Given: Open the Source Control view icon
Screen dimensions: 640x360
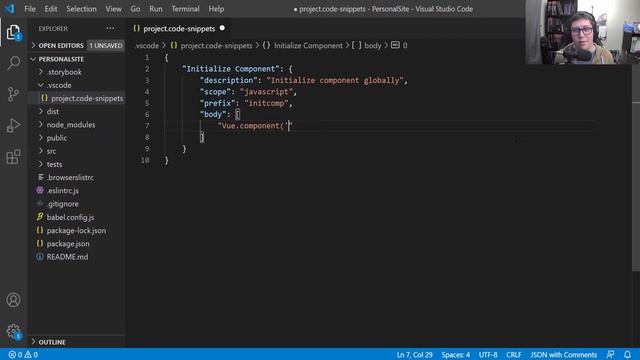Looking at the screenshot, I should [x=13, y=94].
